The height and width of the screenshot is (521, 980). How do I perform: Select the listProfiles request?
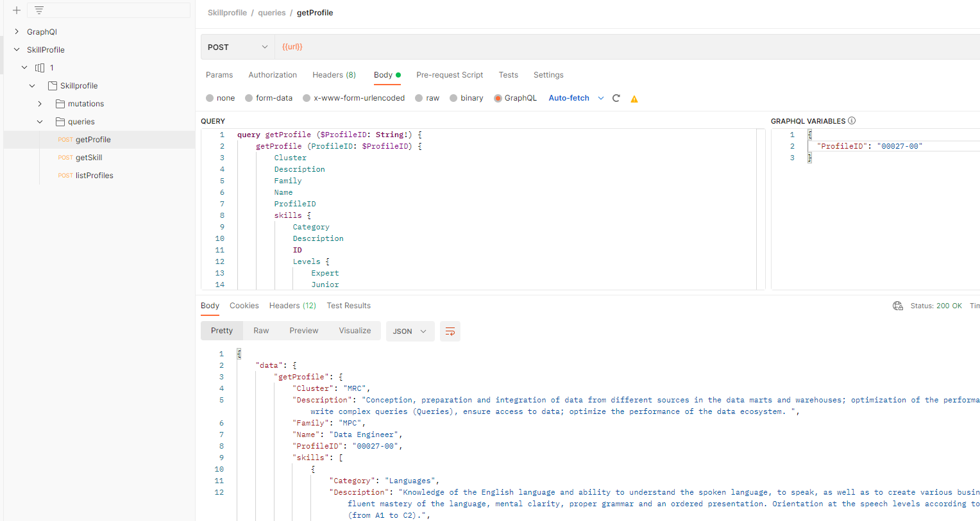(x=94, y=175)
